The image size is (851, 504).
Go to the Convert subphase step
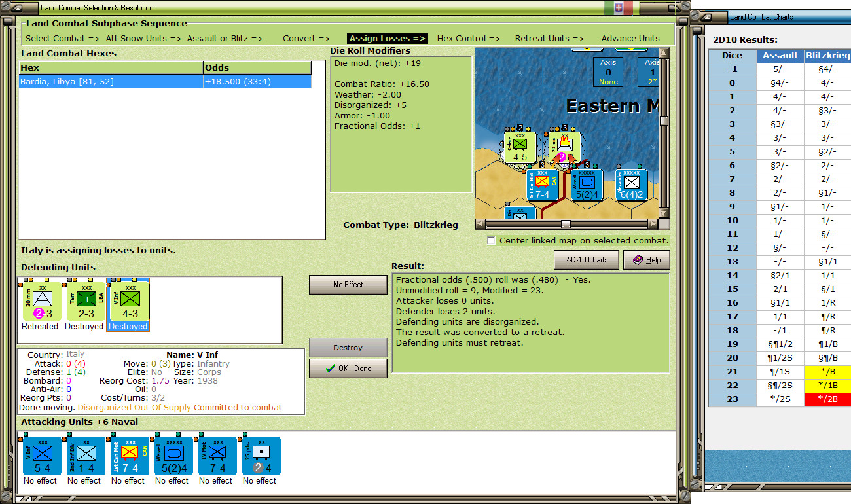306,39
